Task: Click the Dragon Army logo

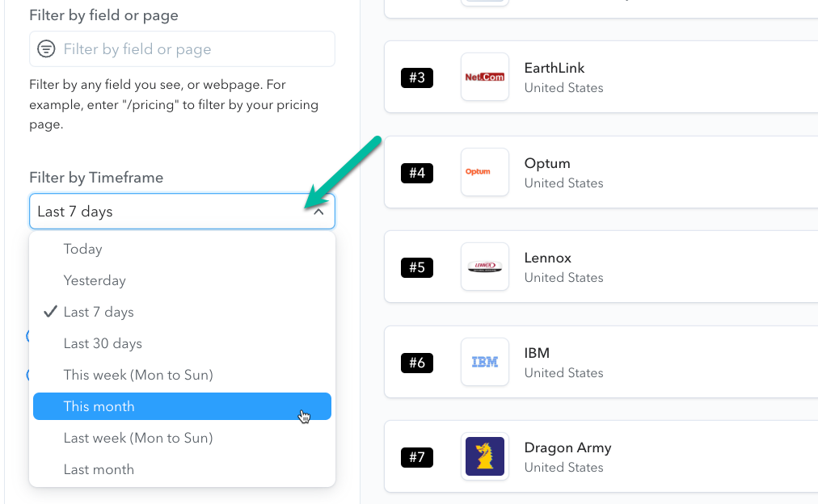Action: pos(485,456)
